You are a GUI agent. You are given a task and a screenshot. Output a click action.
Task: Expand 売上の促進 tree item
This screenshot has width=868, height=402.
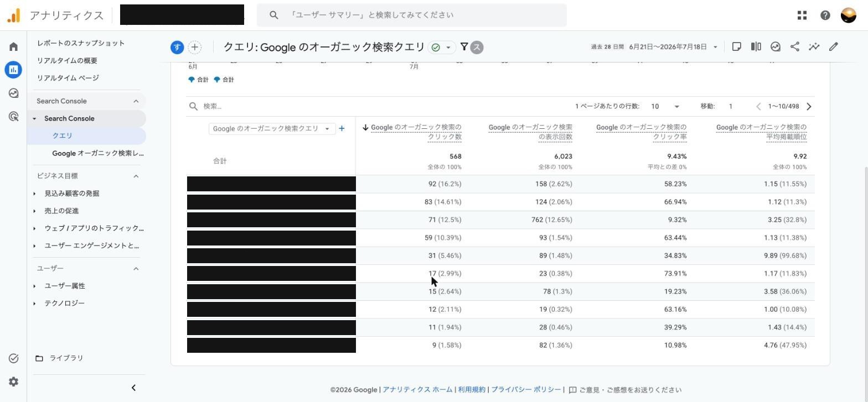[34, 211]
